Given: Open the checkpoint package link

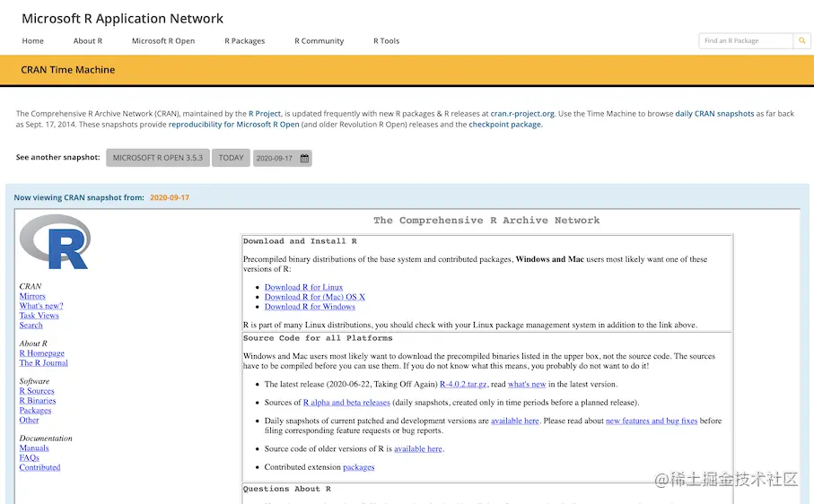Looking at the screenshot, I should click(x=504, y=125).
